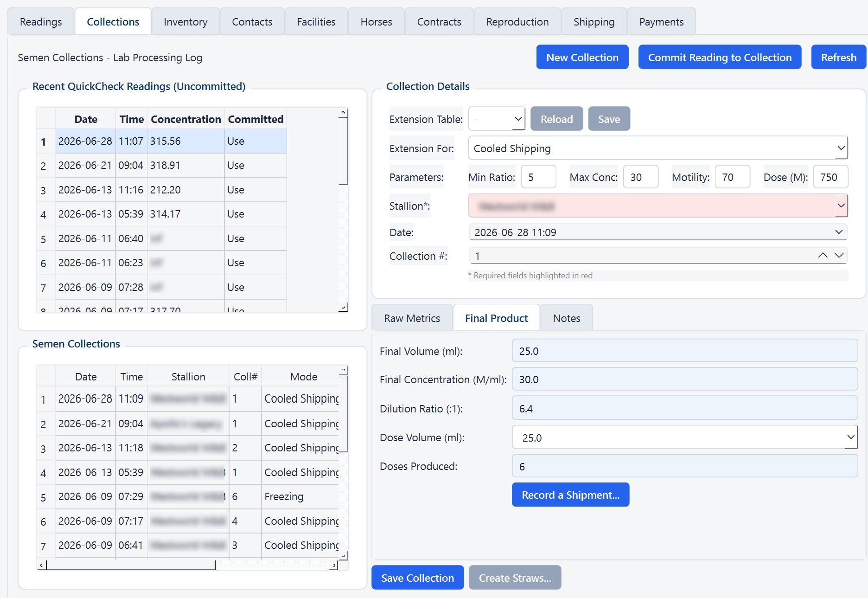868x598 pixels.
Task: Go to the Facilities tab
Action: click(x=316, y=22)
